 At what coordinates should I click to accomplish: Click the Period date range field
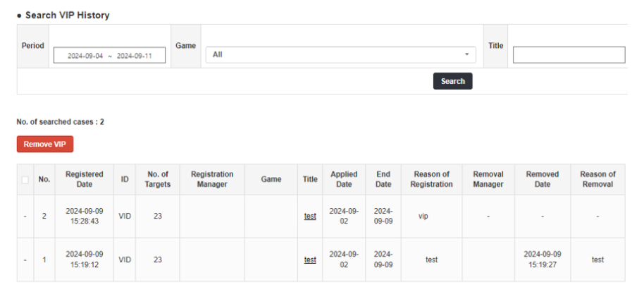109,56
